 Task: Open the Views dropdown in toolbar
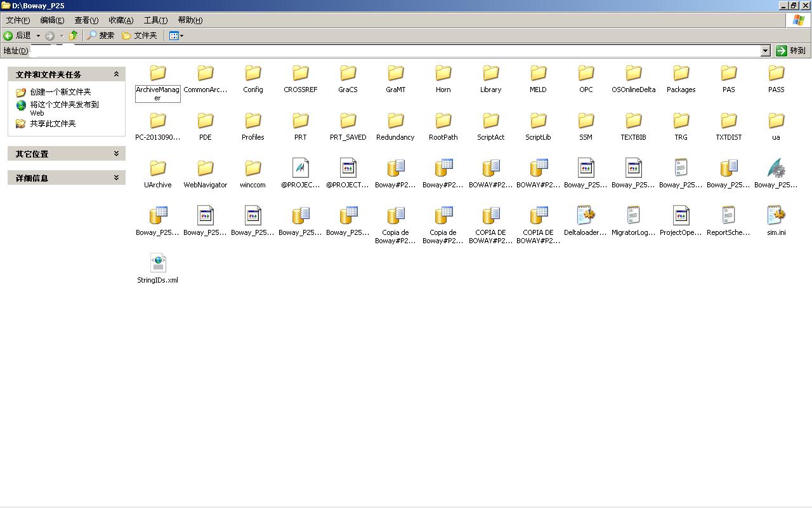point(176,36)
